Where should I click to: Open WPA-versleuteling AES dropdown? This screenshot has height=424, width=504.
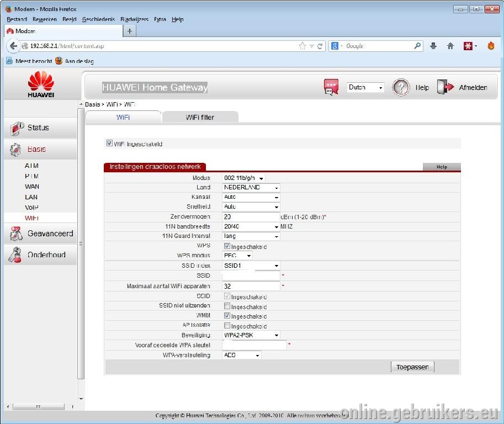241,355
